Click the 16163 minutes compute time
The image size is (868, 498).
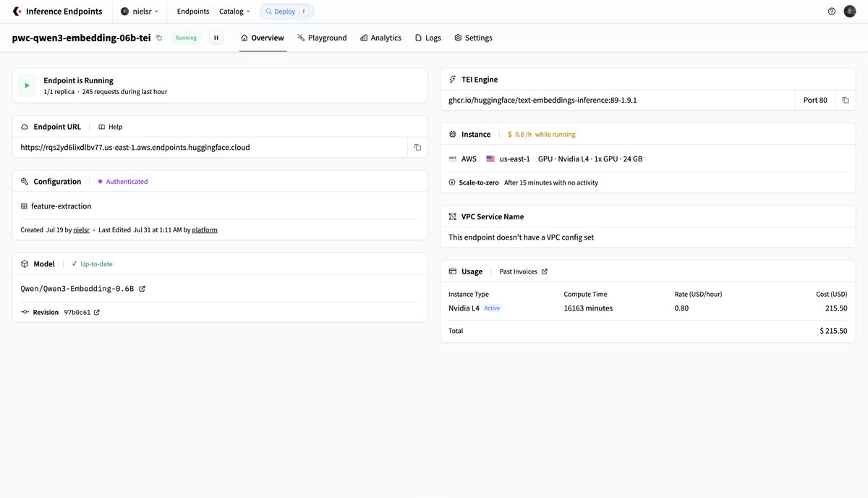pos(588,308)
